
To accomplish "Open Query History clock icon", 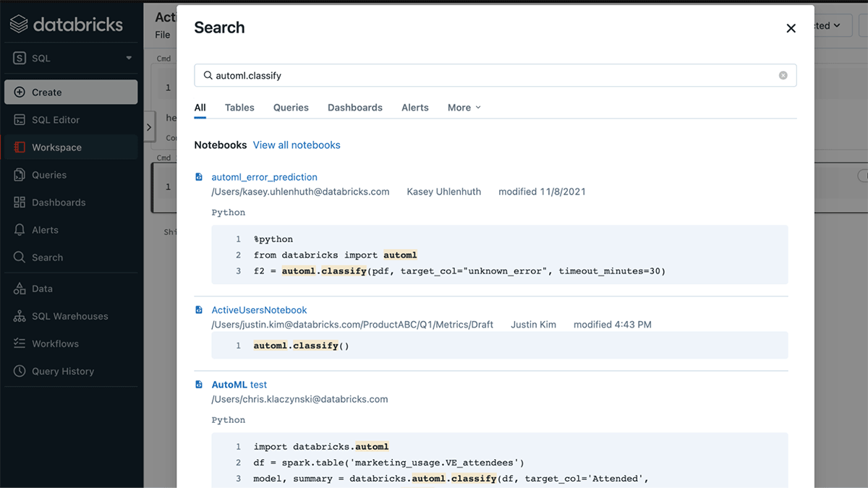I will tap(20, 372).
